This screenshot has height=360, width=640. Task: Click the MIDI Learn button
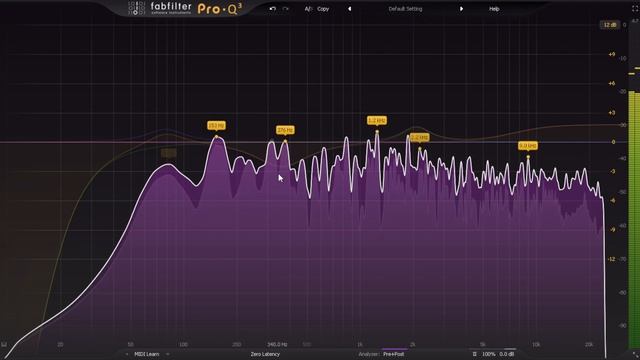[147, 354]
